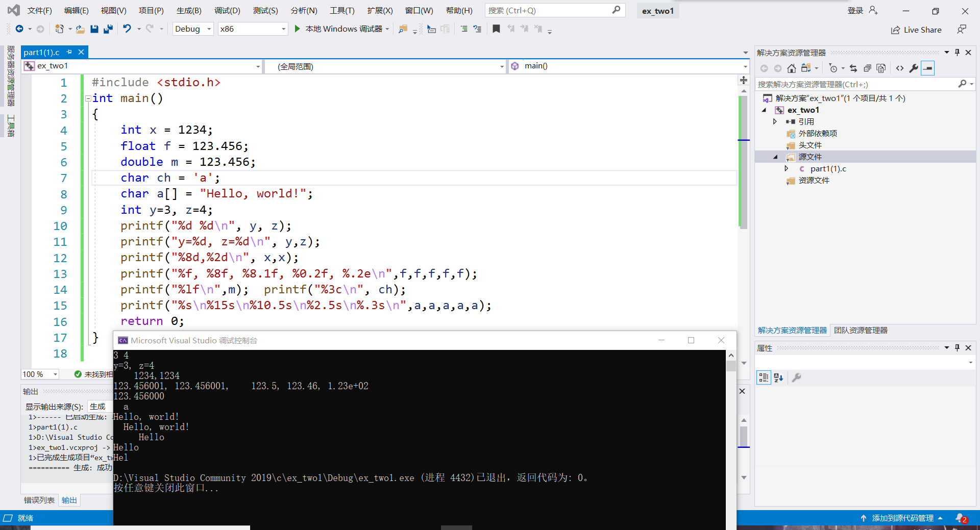The width and height of the screenshot is (980, 530).
Task: Expand the 引用 references tree node
Action: 775,121
